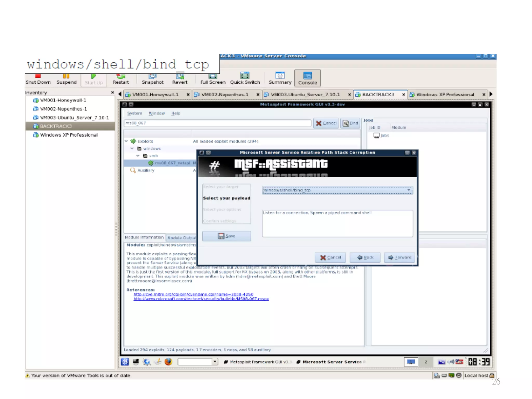532x399 pixels.
Task: Open the System menu in Metasploit
Action: pos(134,113)
